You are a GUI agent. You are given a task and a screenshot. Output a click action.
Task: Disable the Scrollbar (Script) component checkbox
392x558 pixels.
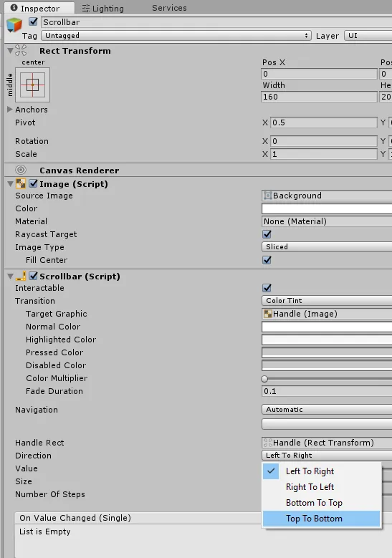point(34,276)
